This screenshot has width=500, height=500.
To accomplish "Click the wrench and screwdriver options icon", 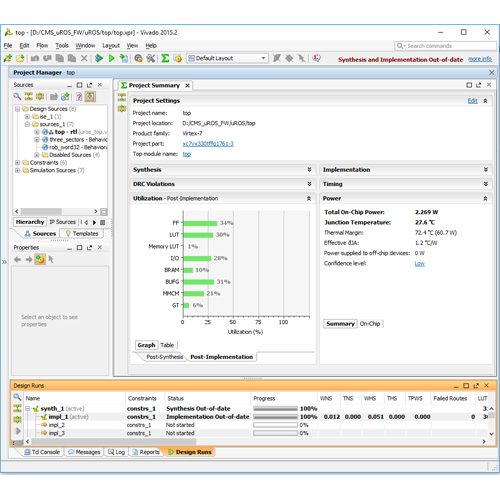I will [151, 58].
